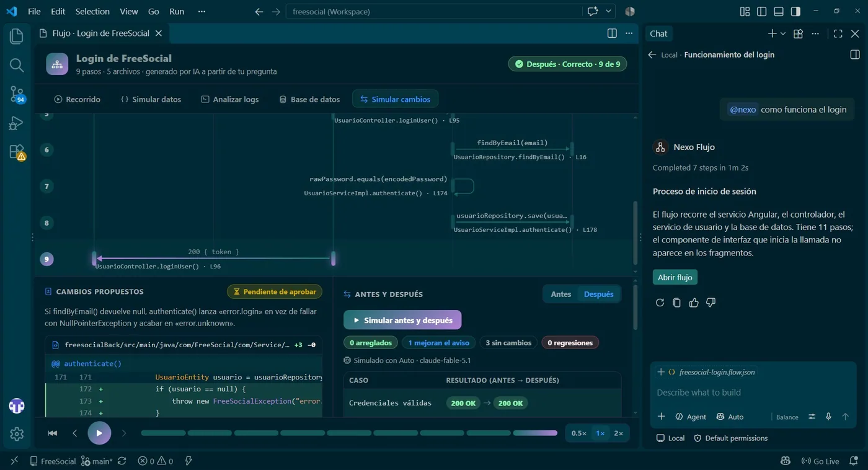Start a new chat with plus icon
Viewport: 868px width, 470px height.
(772, 34)
